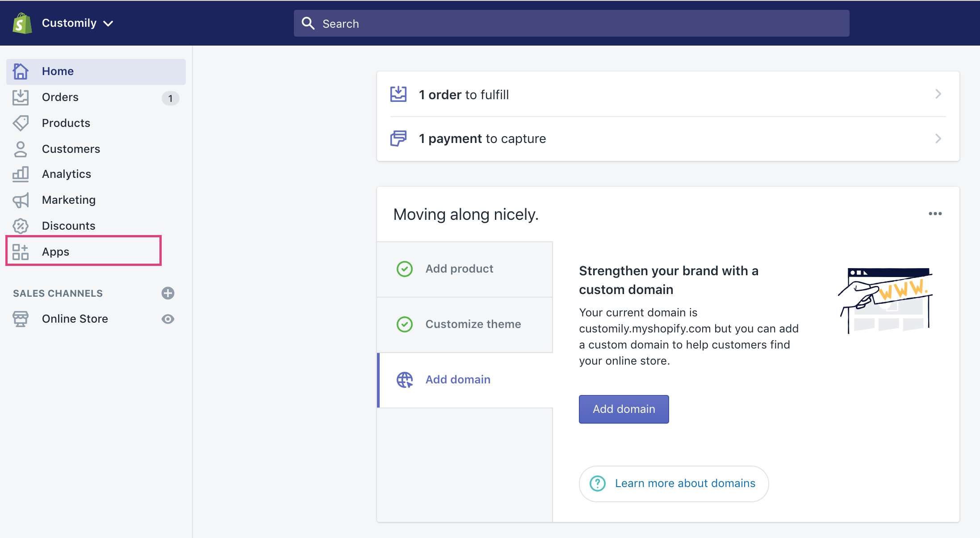Image resolution: width=980 pixels, height=538 pixels.
Task: Add a sales channel with plus icon
Action: click(168, 293)
